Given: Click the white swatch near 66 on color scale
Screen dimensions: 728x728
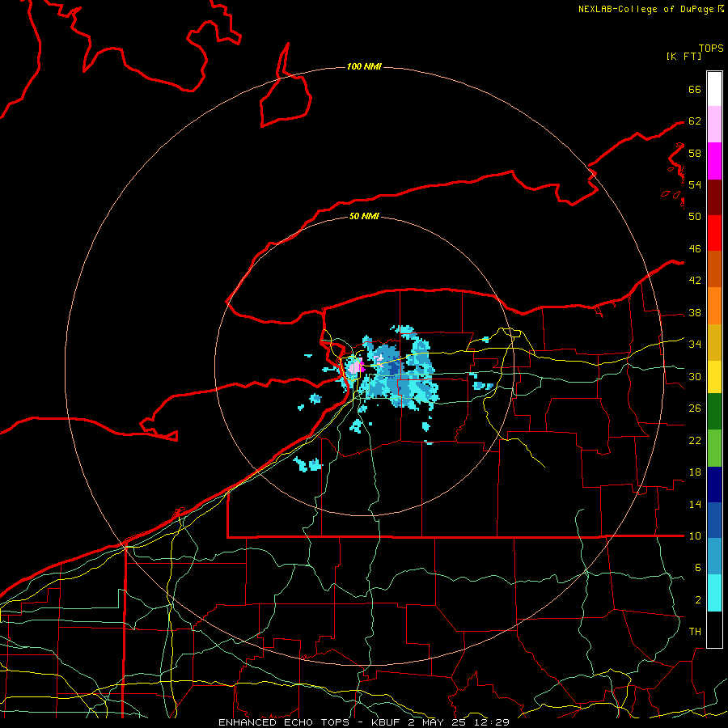Looking at the screenshot, I should tap(714, 89).
